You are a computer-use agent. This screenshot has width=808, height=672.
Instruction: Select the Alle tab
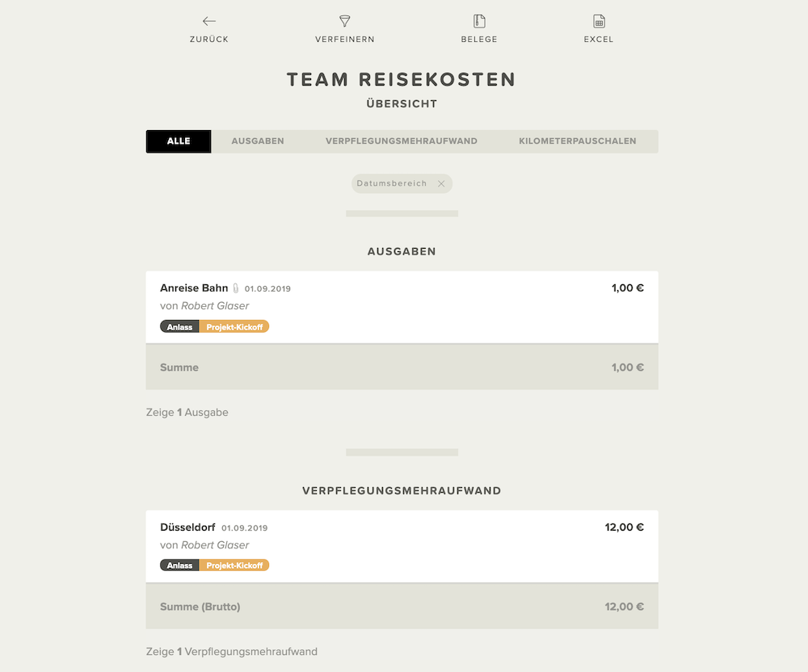179,141
